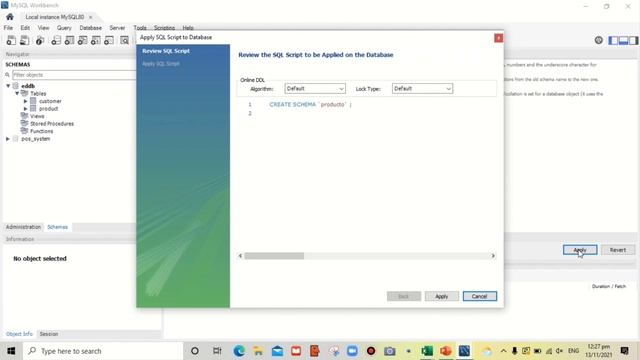Click Revert button in schema editor
Screen dimensions: 640x360
click(618, 250)
